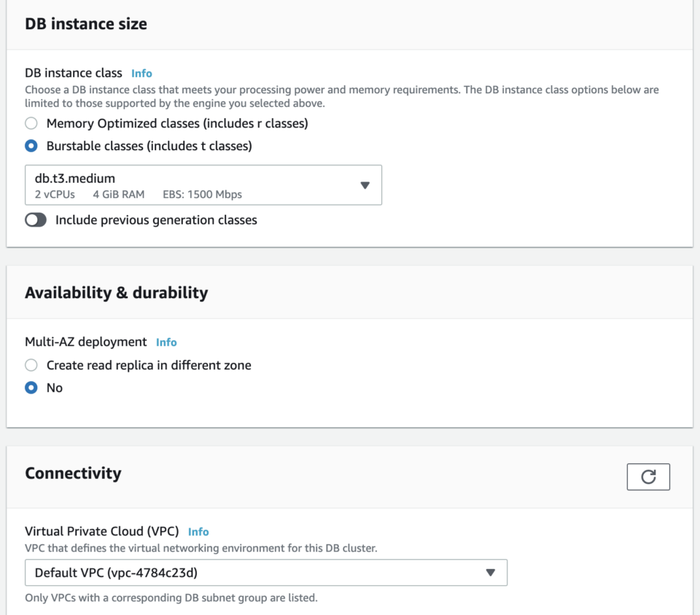Screen dimensions: 700x615
Task: Open the Info link next to DB instance class
Action: [141, 73]
